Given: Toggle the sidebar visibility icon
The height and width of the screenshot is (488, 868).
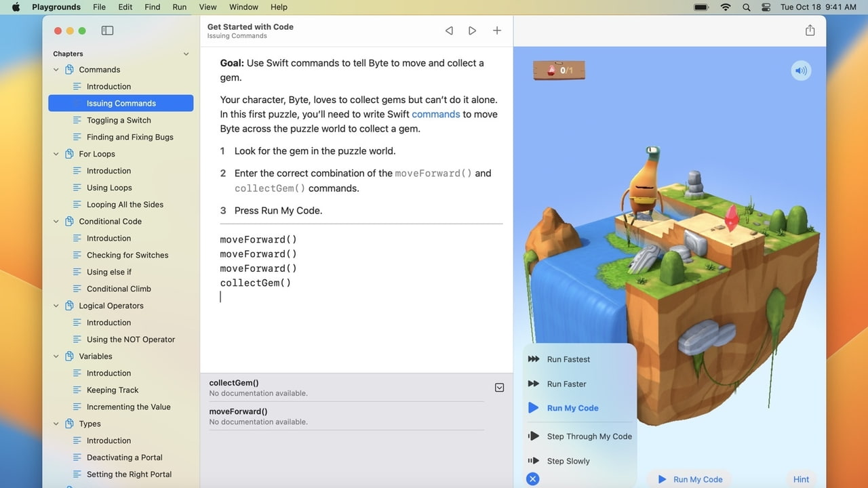Looking at the screenshot, I should point(107,30).
